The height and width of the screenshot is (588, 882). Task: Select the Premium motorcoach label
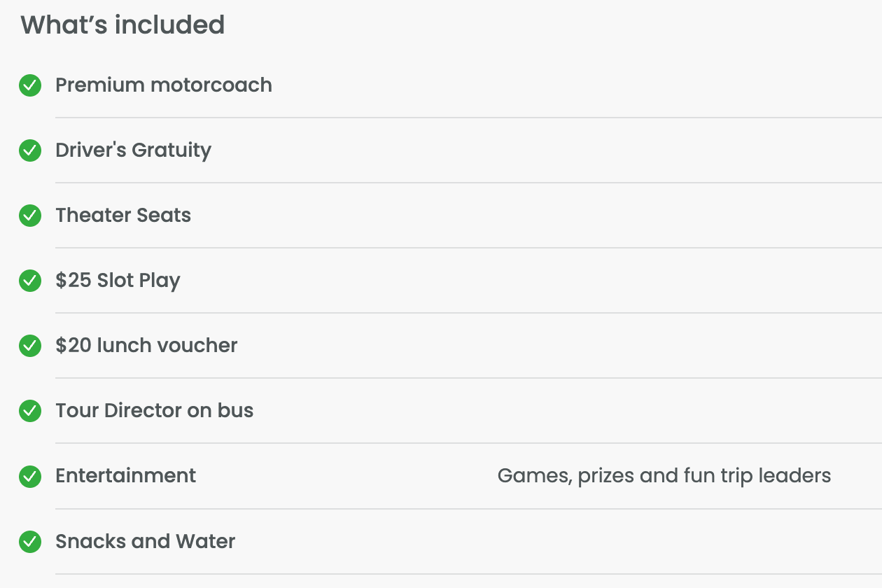pyautogui.click(x=164, y=85)
